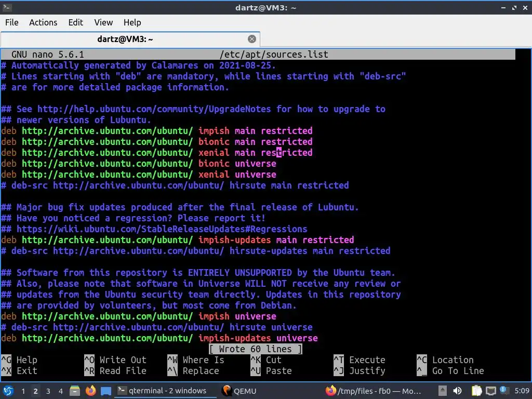The width and height of the screenshot is (532, 399).
Task: Place cursor on 'xenial main restricted' line
Action: 157,152
